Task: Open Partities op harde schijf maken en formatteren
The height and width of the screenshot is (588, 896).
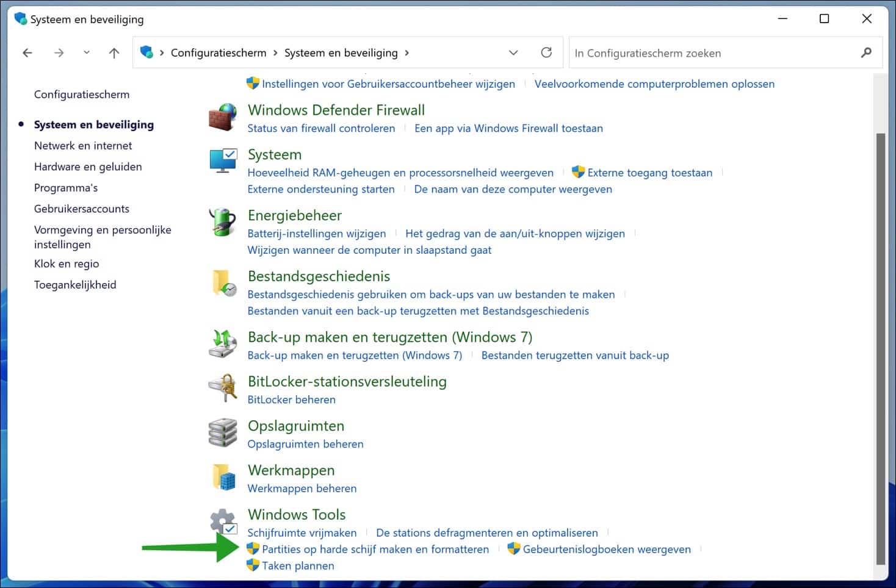Action: coord(375,550)
